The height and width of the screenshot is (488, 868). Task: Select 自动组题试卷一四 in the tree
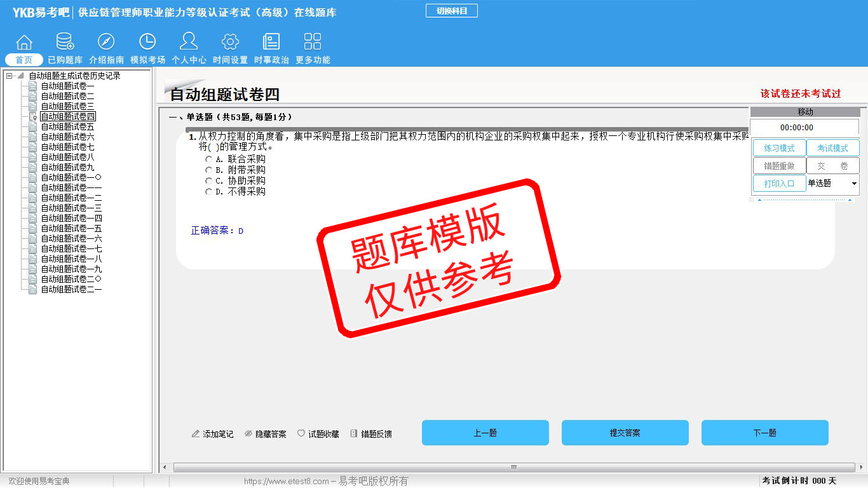pyautogui.click(x=71, y=218)
